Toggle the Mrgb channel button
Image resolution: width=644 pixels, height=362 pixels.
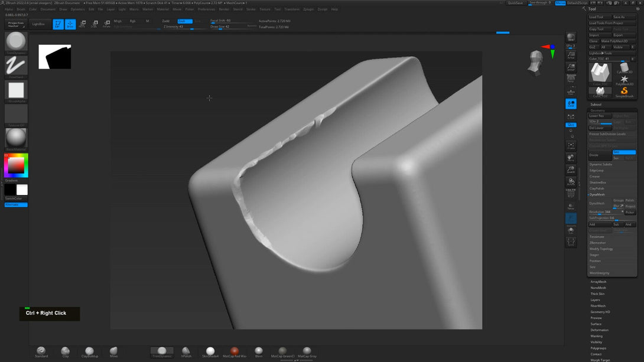coord(118,21)
